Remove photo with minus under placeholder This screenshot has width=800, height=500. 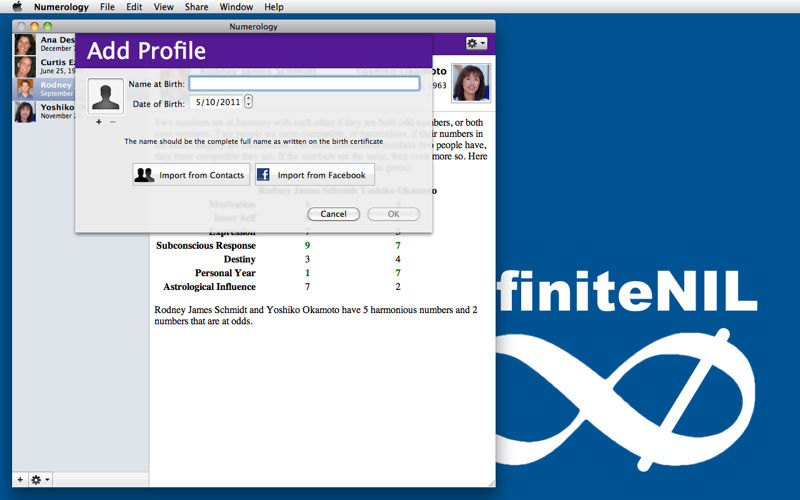(113, 122)
